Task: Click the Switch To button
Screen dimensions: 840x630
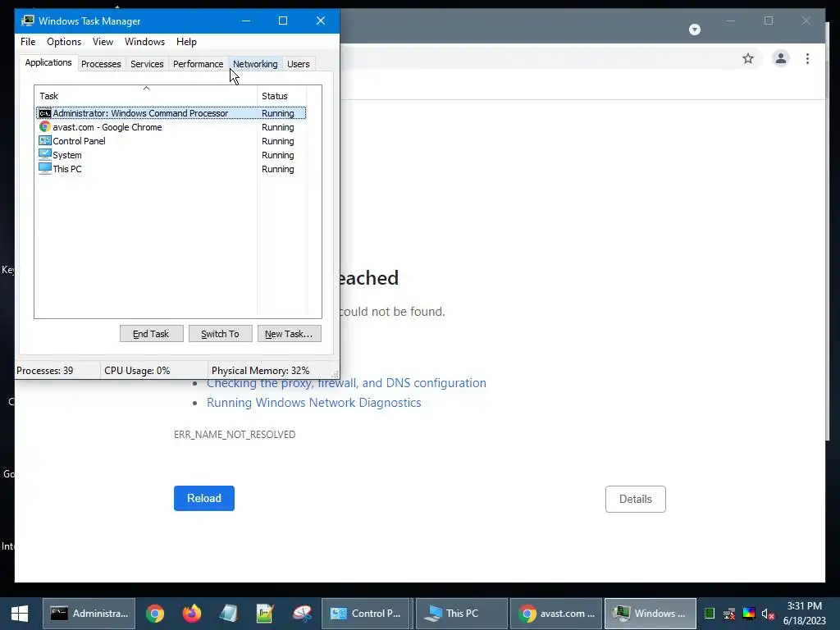Action: pos(220,334)
